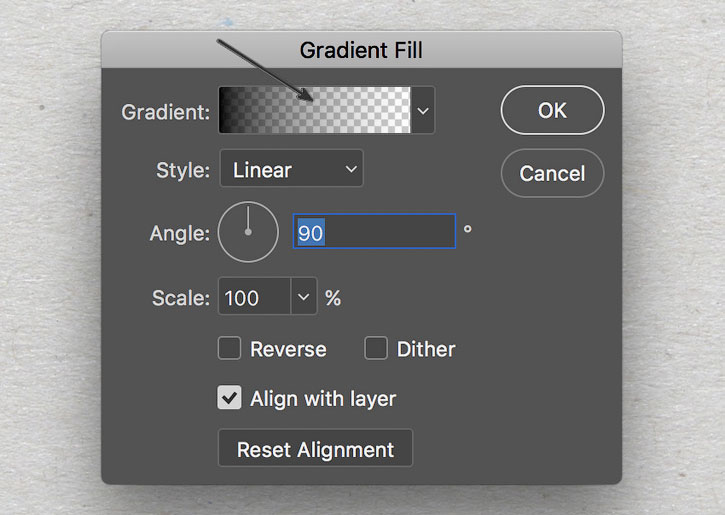Open the gradient editor via gradient preview
This screenshot has width=725, height=515.
(314, 110)
